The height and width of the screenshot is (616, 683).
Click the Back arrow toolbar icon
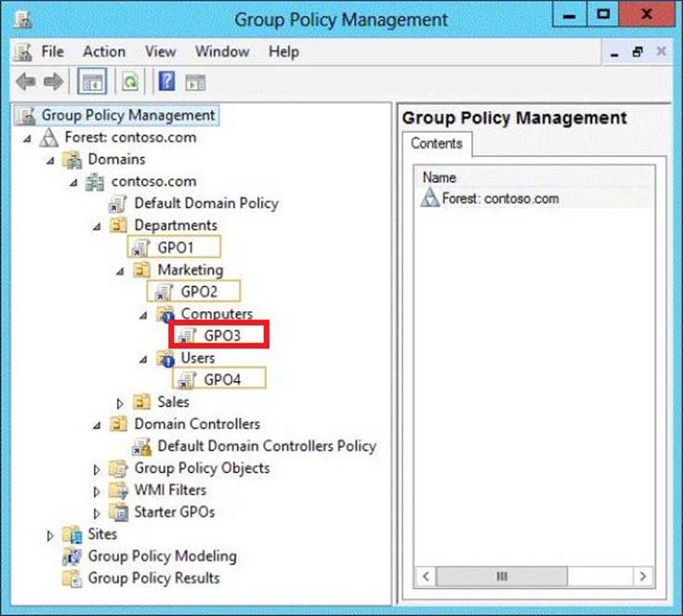coord(25,82)
